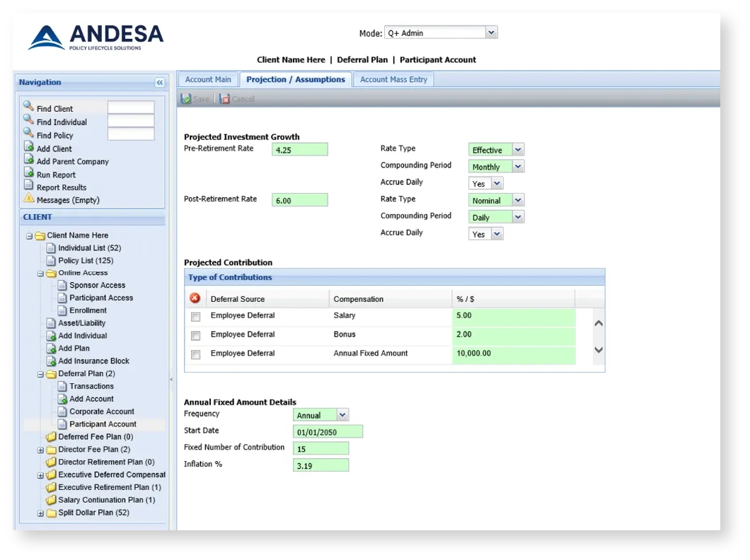This screenshot has width=750, height=560.
Task: Switch to the Account Mass Entry tab
Action: pos(393,79)
